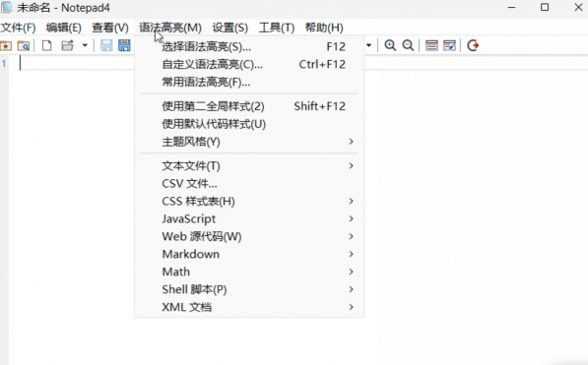The image size is (588, 365).
Task: Close the 语法高亮(M) menu
Action: click(170, 28)
